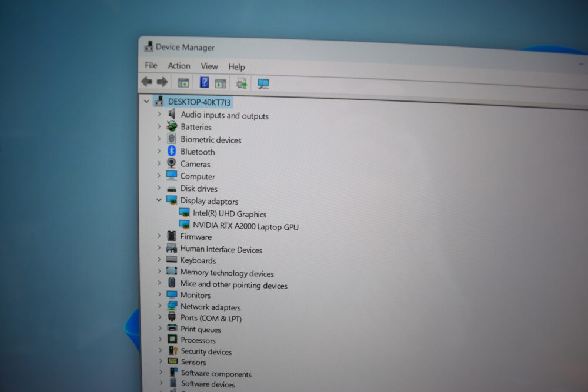Viewport: 588px width, 392px height.
Task: Click the Computer monitor icon
Action: tap(171, 175)
